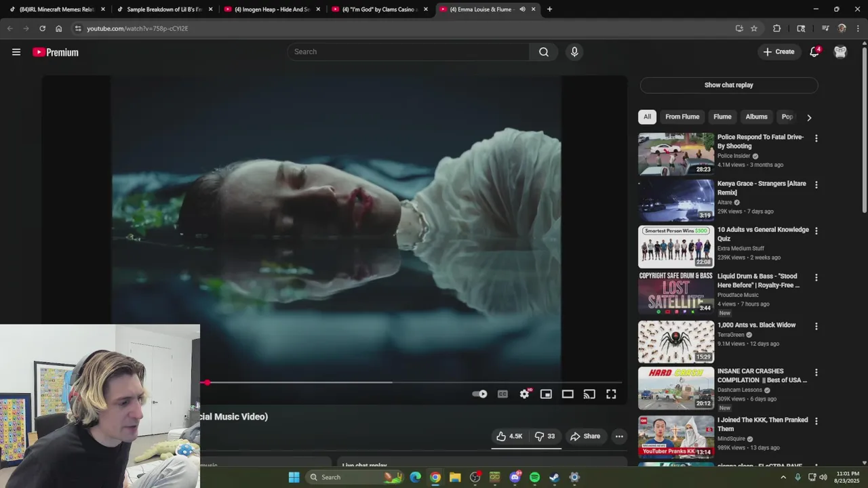Open File Explorer from the taskbar

(x=455, y=477)
